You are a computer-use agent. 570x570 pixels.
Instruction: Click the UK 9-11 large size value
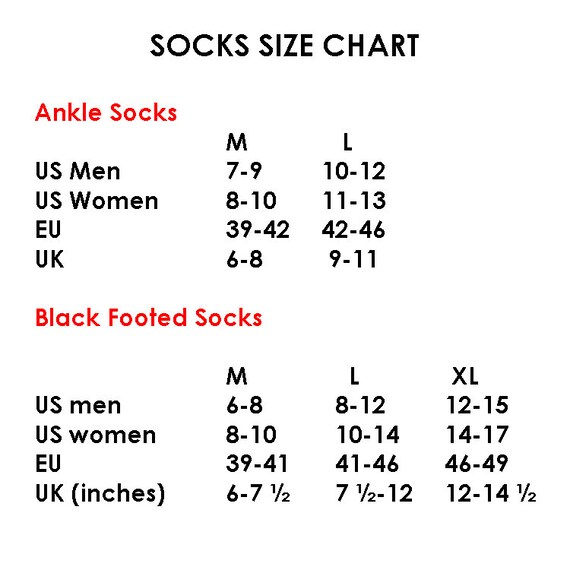(353, 259)
